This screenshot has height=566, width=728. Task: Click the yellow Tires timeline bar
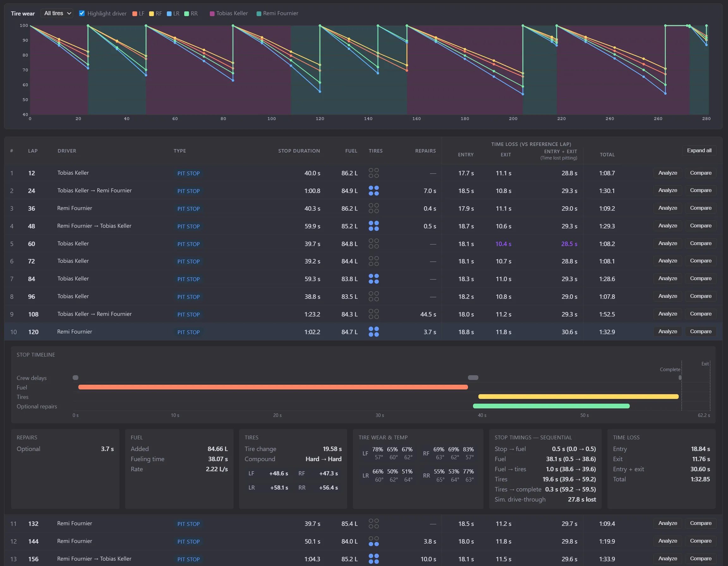click(x=578, y=396)
